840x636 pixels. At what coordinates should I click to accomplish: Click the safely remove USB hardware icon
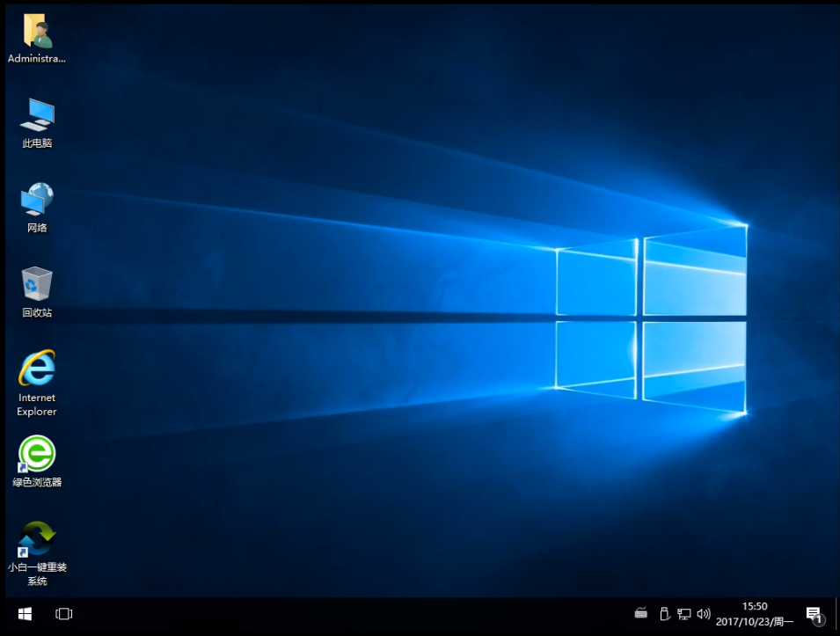tap(664, 613)
